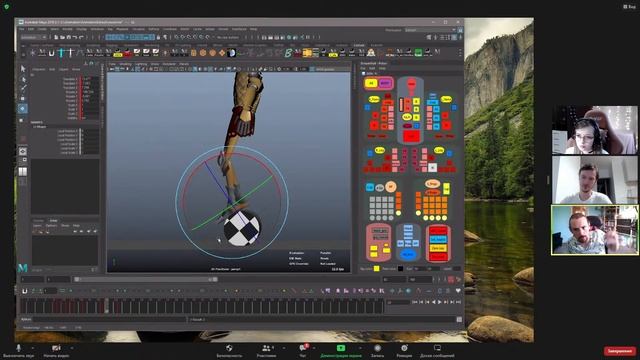Click Вид view button in Zoom corner
The width and height of the screenshot is (640, 360).
click(630, 7)
